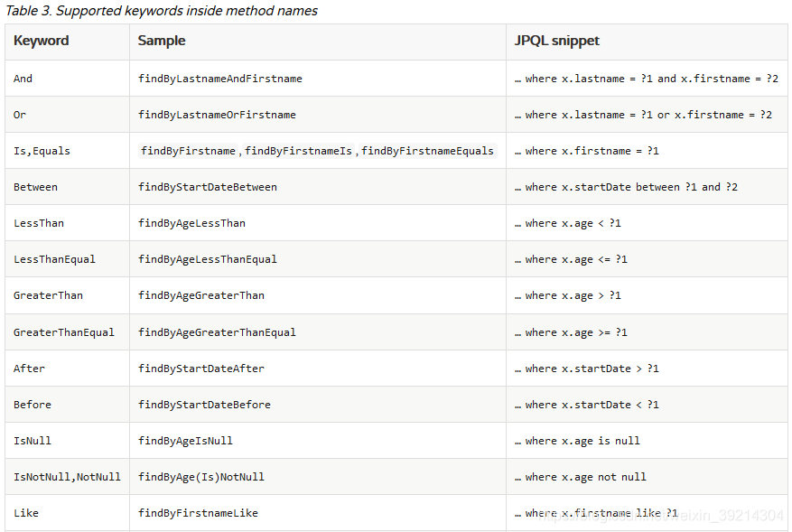The width and height of the screenshot is (792, 532).
Task: Click the findByFirstnameEquals code sample
Action: (427, 151)
